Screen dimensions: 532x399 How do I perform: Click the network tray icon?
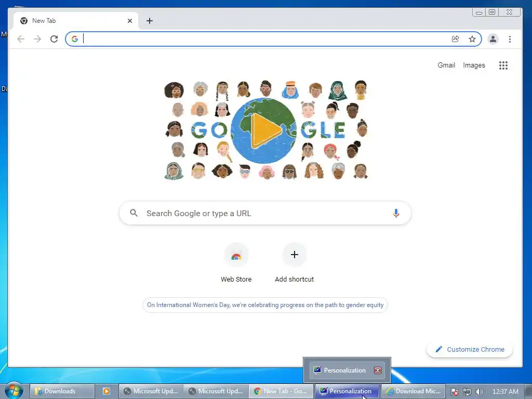467,392
